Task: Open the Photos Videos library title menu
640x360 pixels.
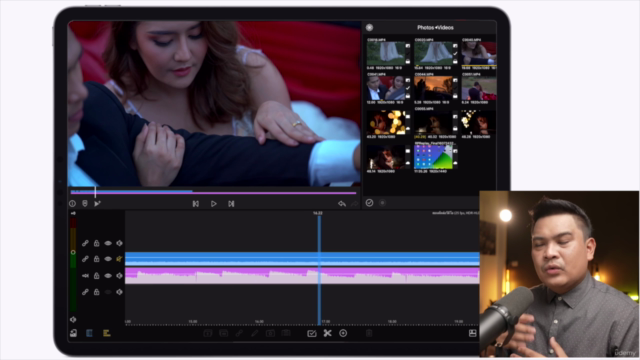Action: pyautogui.click(x=435, y=27)
